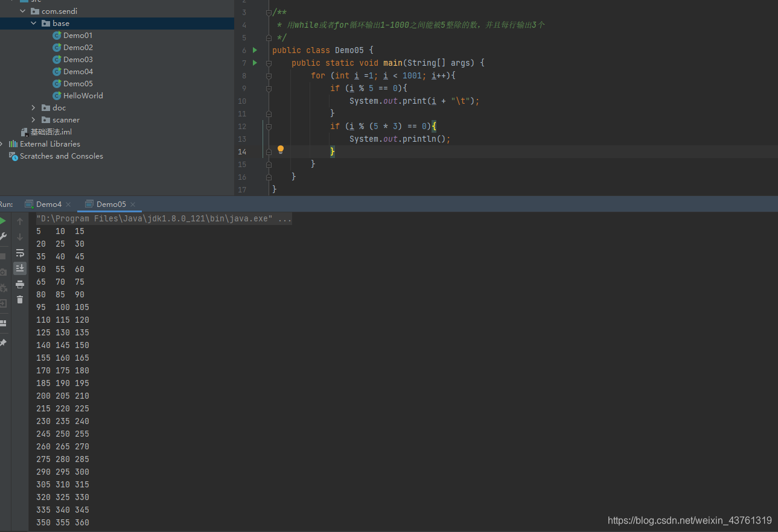Fold the if block at line 12
Viewport: 778px width, 532px height.
click(x=269, y=126)
